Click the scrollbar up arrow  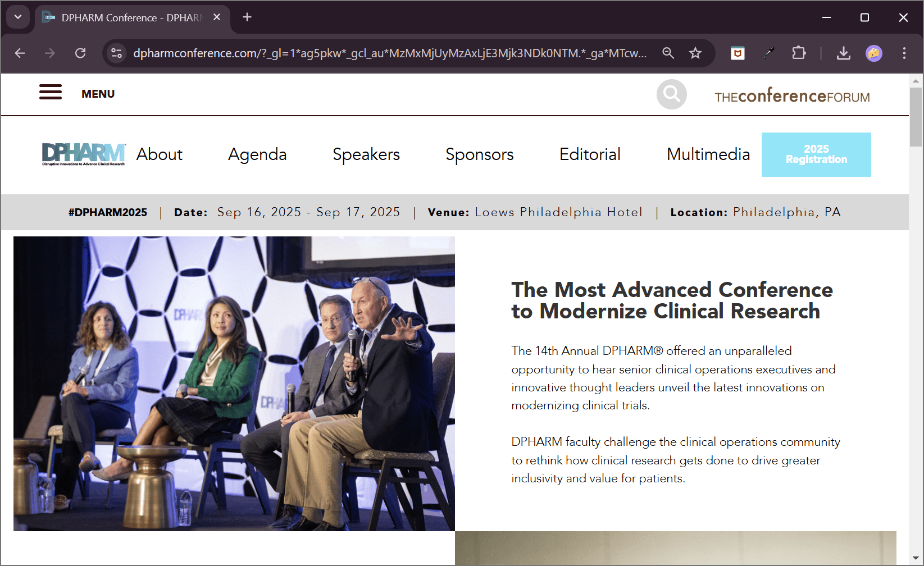[916, 81]
